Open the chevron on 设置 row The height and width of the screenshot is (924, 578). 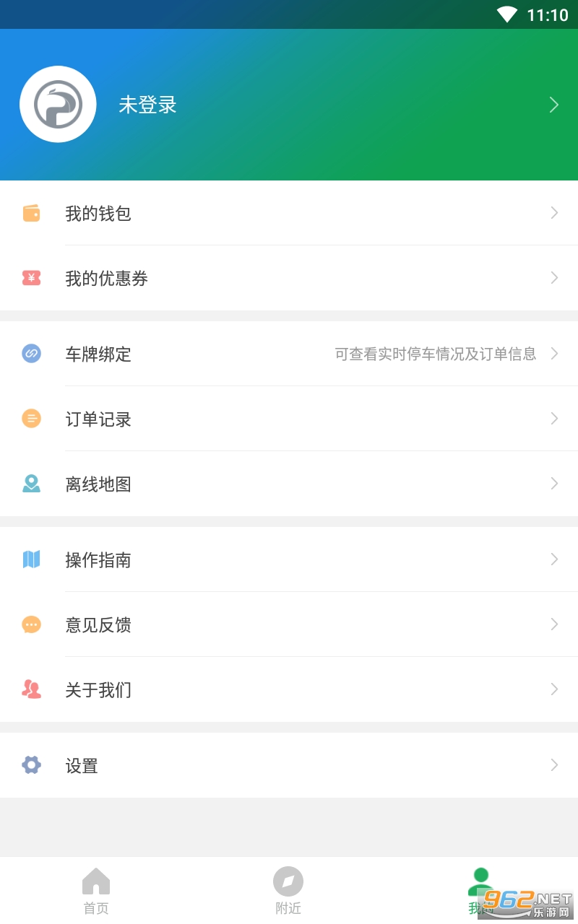pos(554,765)
